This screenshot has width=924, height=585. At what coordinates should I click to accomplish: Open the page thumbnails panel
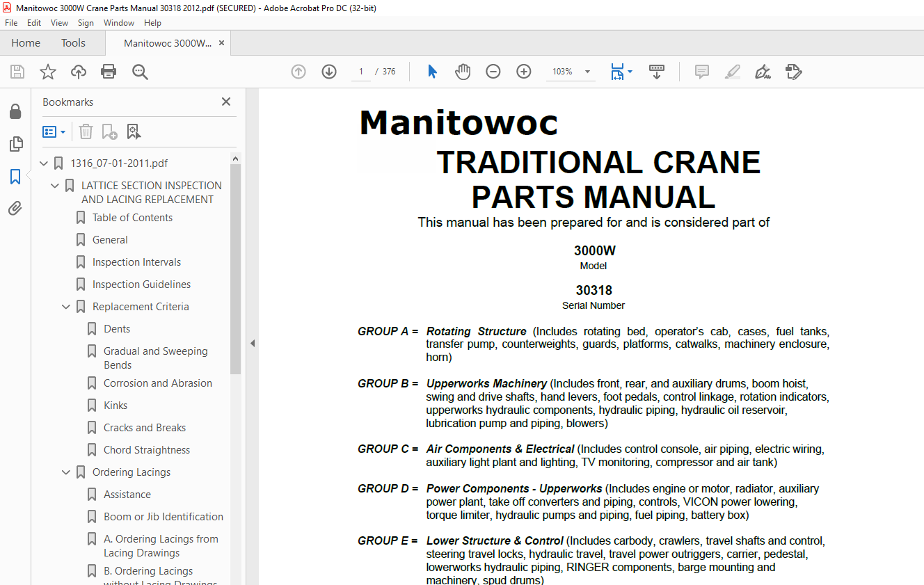[15, 144]
